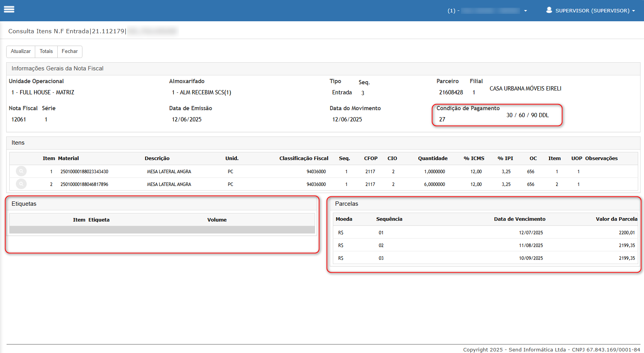Click the Etiquetas panel heading

point(24,204)
